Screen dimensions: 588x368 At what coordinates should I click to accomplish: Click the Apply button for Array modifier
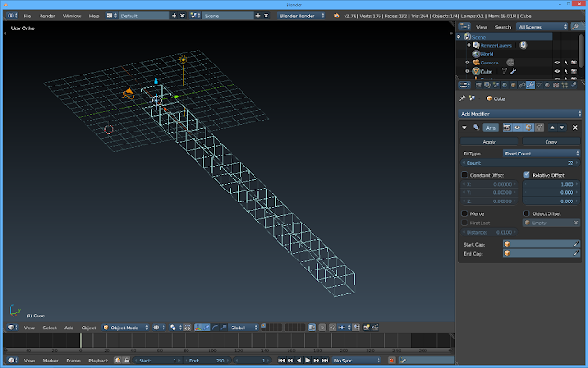click(x=490, y=142)
